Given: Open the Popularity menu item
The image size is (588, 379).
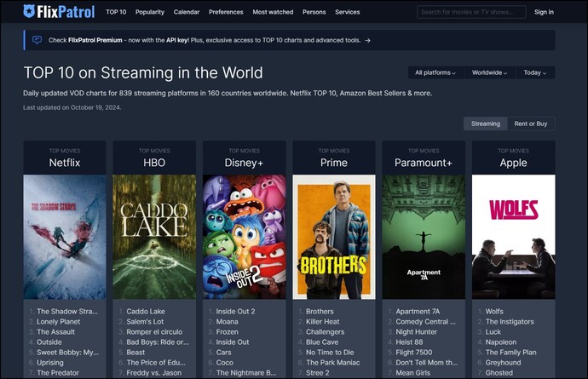Looking at the screenshot, I should coord(150,12).
